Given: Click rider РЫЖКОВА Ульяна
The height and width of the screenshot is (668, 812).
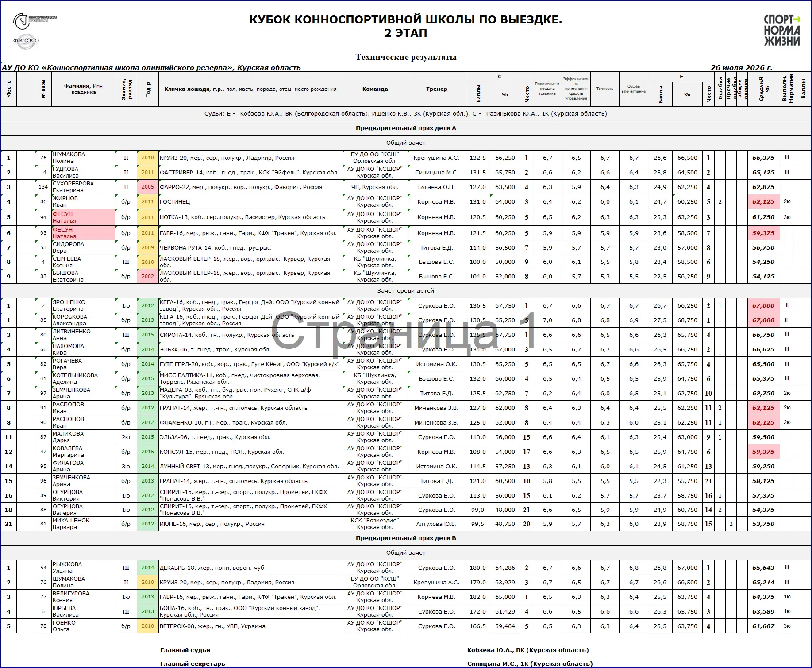Looking at the screenshot, I should click(83, 568).
